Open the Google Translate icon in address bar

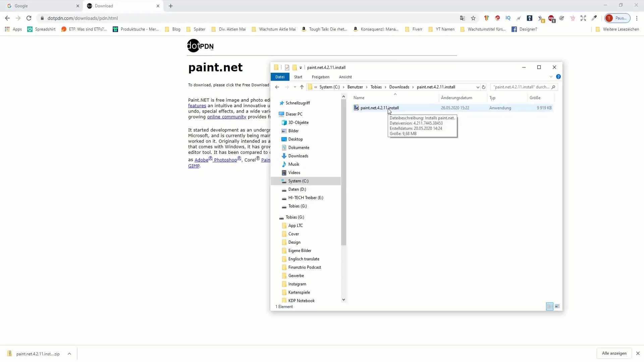(463, 18)
